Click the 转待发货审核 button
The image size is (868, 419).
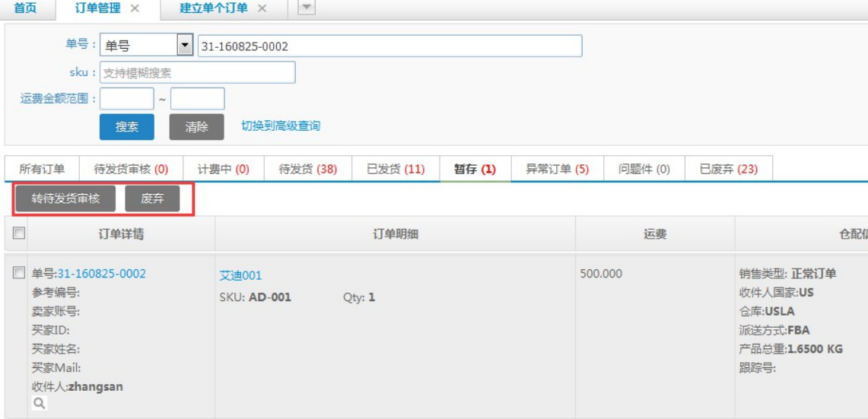65,199
